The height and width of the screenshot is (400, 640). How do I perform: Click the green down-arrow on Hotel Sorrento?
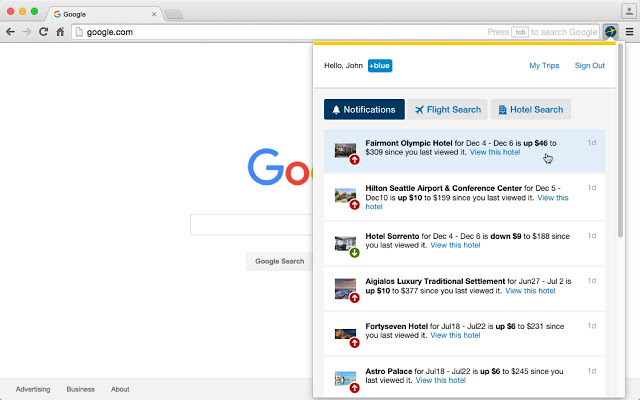354,253
